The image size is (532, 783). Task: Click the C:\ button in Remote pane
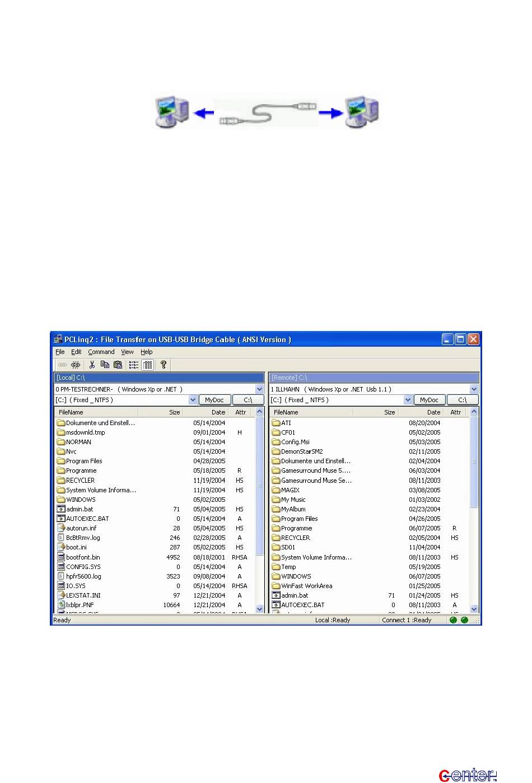(463, 400)
